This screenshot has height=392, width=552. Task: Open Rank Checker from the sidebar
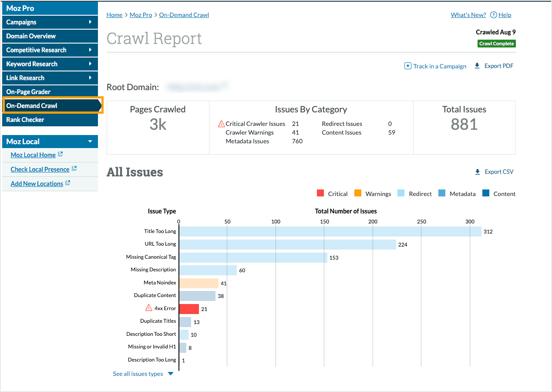tap(25, 120)
